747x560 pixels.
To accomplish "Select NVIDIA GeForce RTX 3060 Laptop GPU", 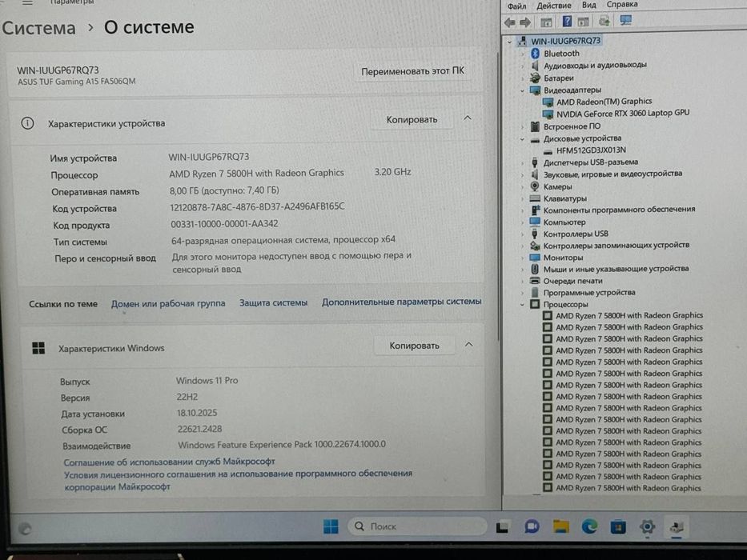I will point(623,114).
